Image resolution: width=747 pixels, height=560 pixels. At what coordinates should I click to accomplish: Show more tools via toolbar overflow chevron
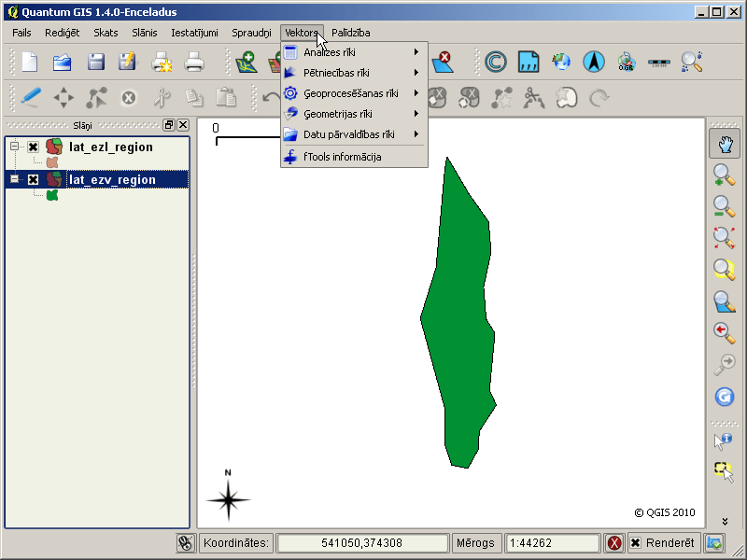pos(725,522)
